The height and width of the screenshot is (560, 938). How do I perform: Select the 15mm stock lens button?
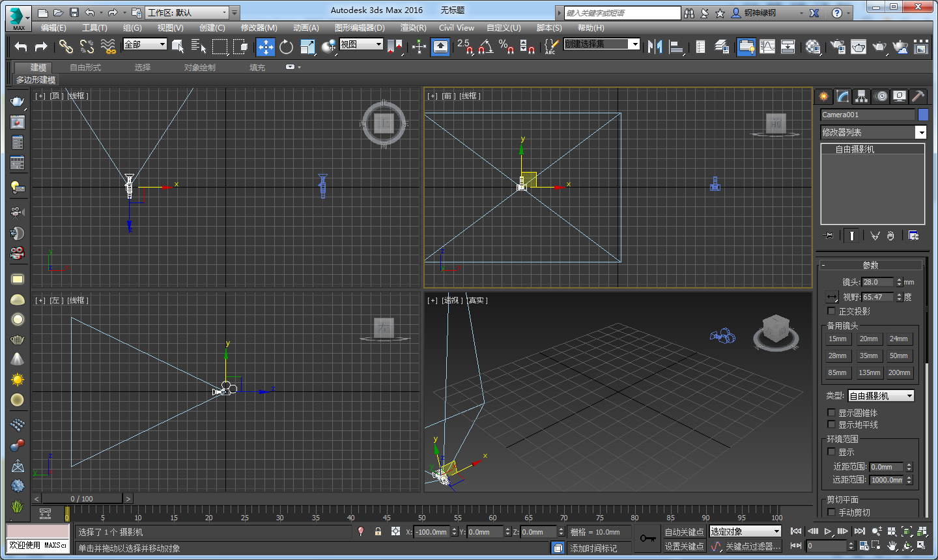[x=838, y=339]
